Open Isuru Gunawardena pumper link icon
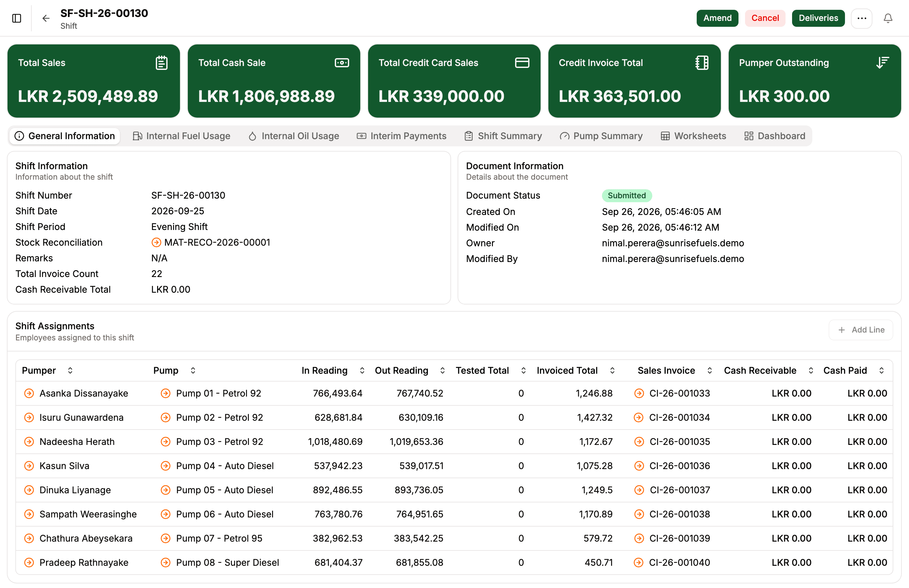 click(29, 417)
